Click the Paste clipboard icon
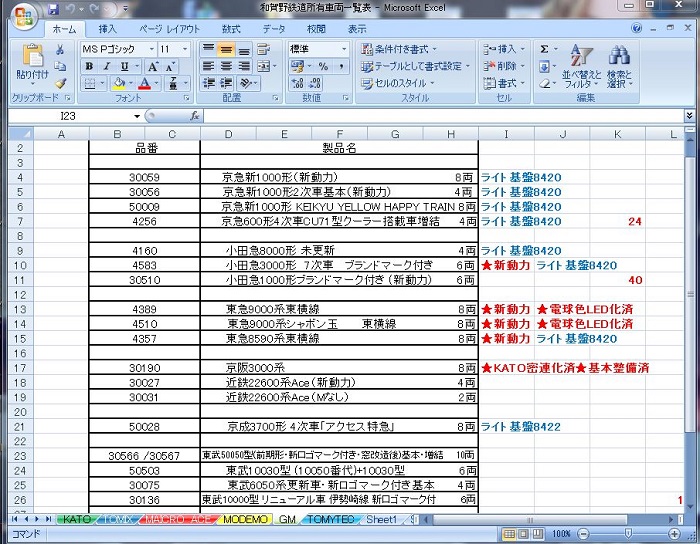700x544 pixels. (x=32, y=55)
